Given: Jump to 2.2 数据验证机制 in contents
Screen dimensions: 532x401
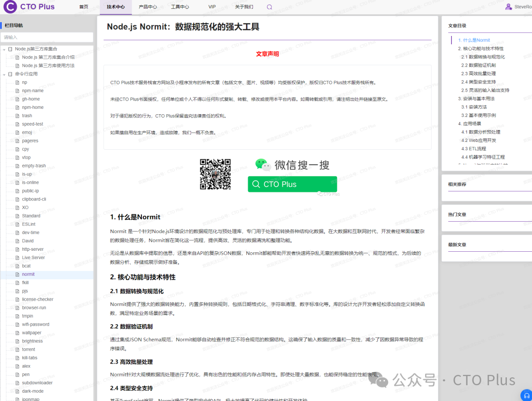Looking at the screenshot, I should [x=478, y=65].
